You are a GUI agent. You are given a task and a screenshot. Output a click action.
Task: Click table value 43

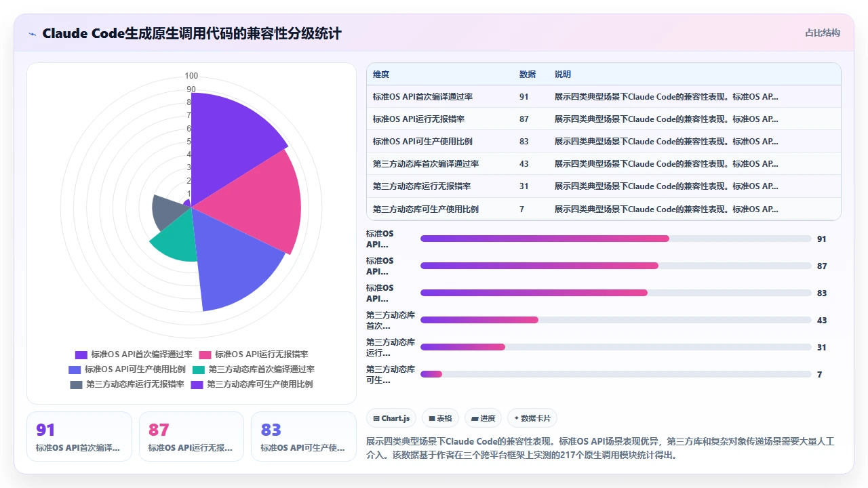(x=524, y=164)
